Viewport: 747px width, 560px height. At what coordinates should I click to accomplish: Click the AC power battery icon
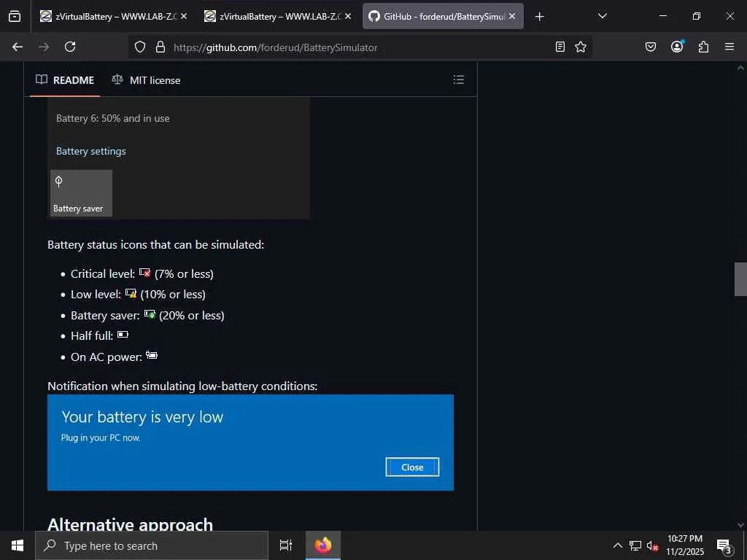coord(152,355)
